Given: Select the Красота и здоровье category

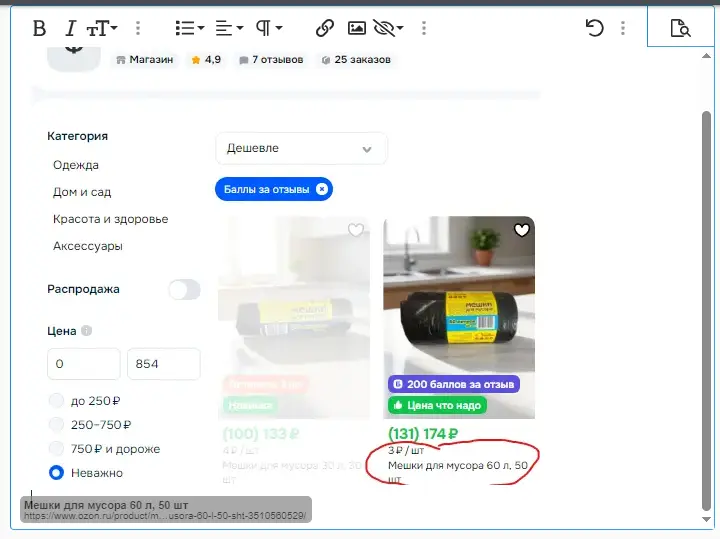Looking at the screenshot, I should tap(111, 219).
